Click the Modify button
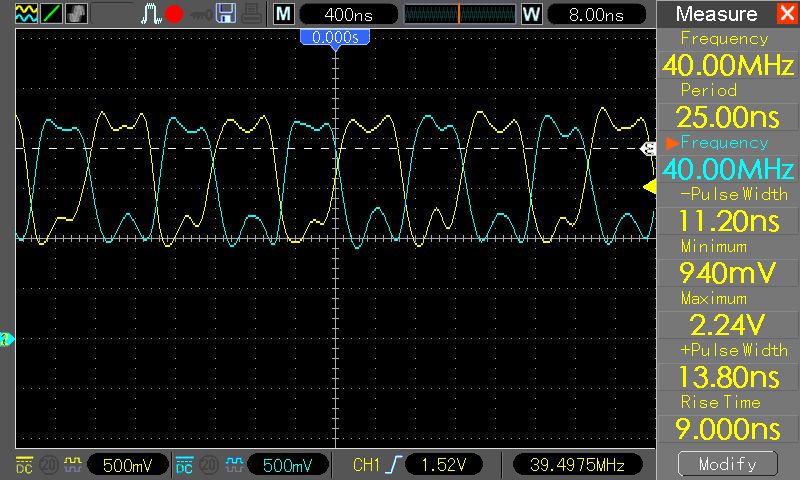The width and height of the screenshot is (800, 480). (728, 464)
